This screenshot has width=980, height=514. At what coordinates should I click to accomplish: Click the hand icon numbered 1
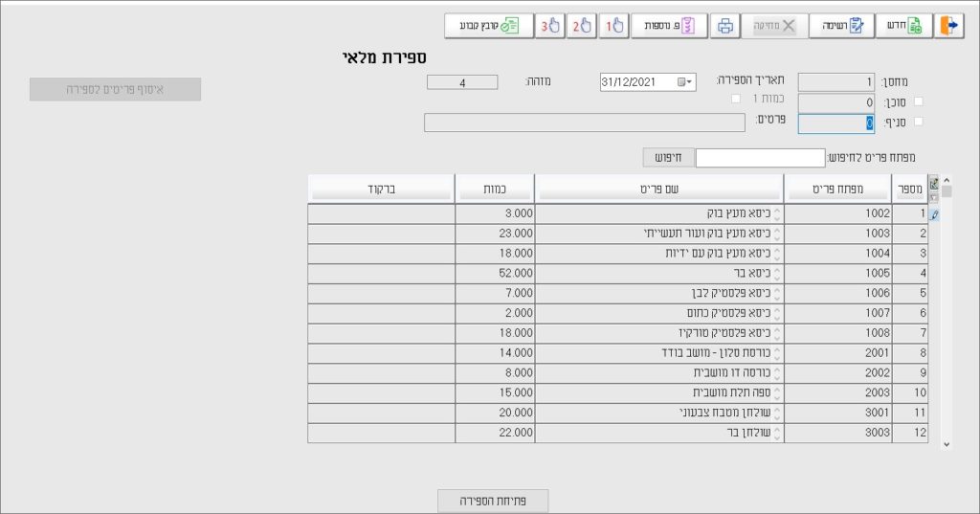pos(613,26)
